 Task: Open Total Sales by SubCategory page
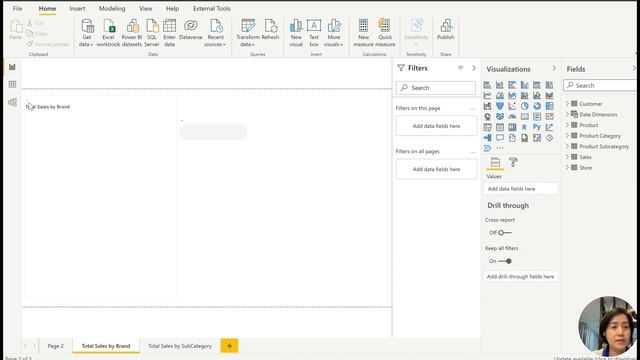180,346
